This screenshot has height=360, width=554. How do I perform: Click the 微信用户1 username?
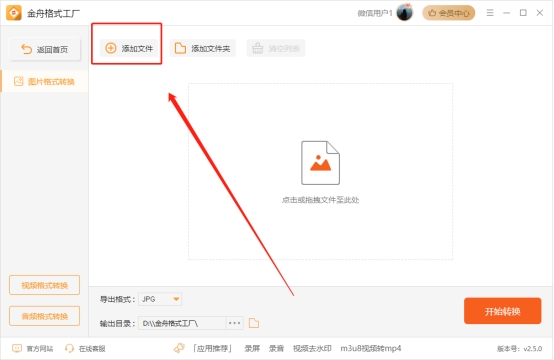click(375, 13)
